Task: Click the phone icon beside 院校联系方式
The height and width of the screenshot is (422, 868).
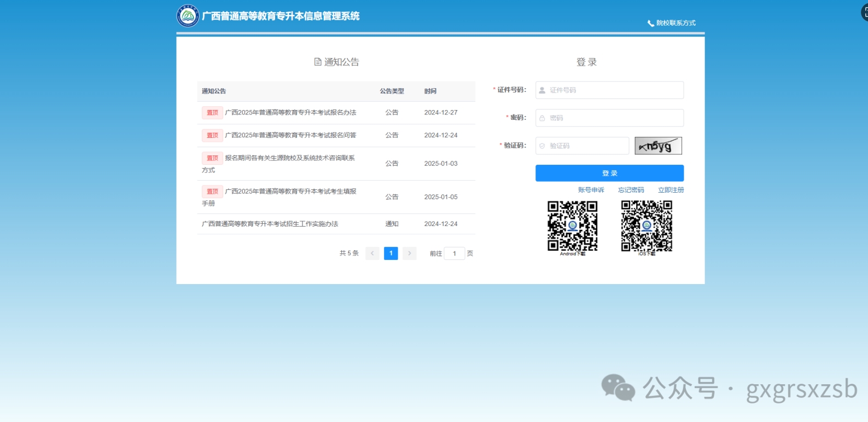Action: [651, 23]
